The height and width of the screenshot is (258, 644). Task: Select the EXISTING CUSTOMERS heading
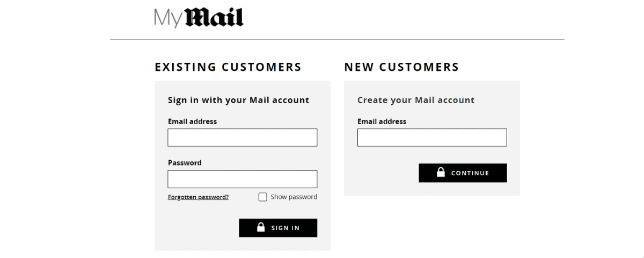[x=228, y=67]
